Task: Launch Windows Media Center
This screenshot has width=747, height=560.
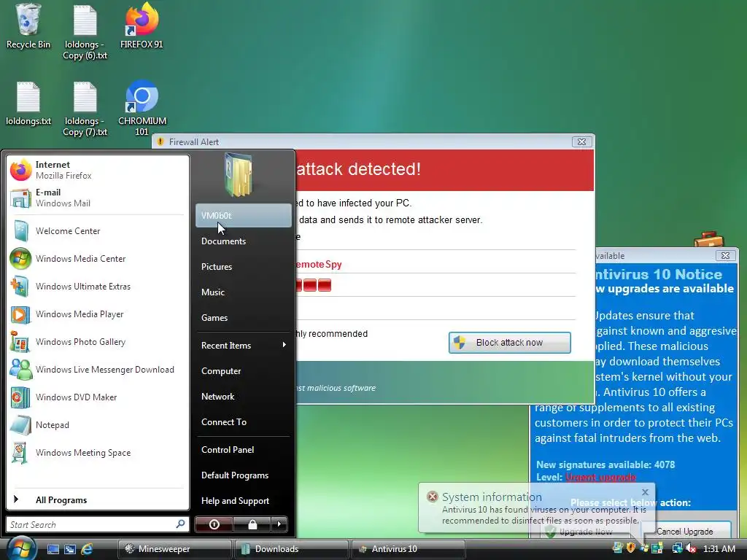Action: click(x=98, y=259)
